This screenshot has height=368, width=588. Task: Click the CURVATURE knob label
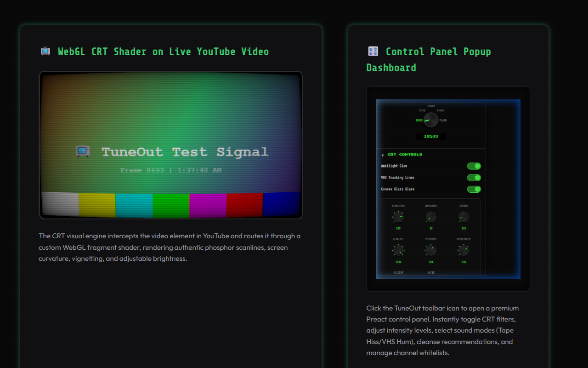(431, 206)
